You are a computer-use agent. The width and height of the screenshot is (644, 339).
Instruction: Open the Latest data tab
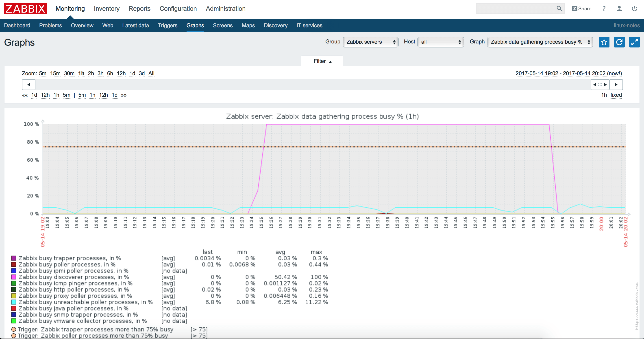(135, 26)
